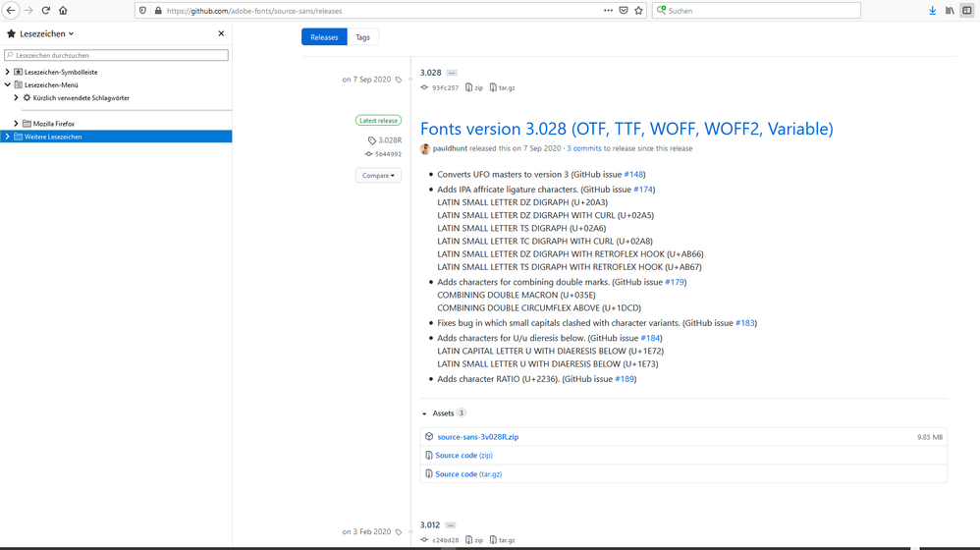
Task: Collapse the Lesezeichen-Menü folder
Action: pos(8,85)
